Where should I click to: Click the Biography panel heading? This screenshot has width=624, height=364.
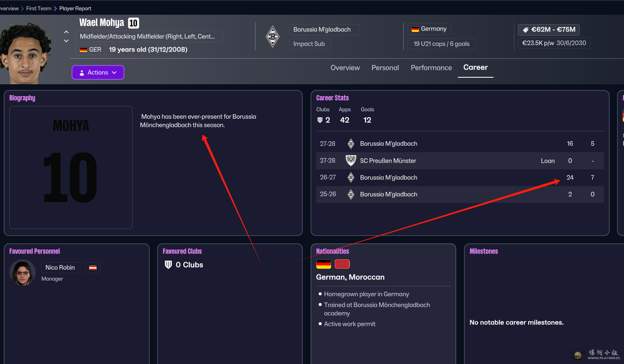pyautogui.click(x=22, y=98)
